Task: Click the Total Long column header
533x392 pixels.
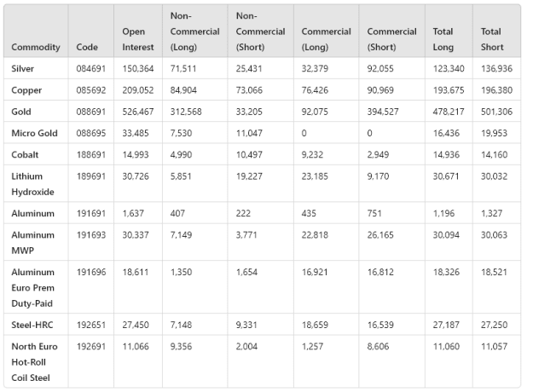Action: pos(443,39)
